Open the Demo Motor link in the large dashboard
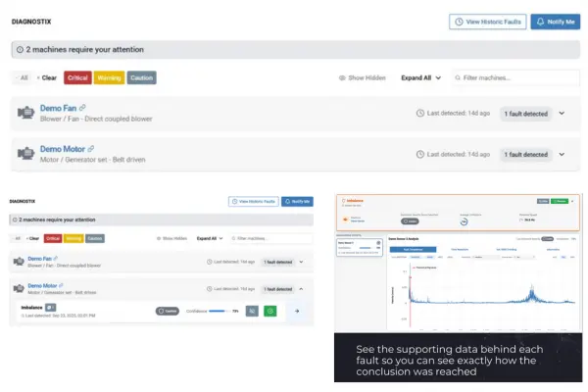The image size is (588, 392). [x=63, y=149]
